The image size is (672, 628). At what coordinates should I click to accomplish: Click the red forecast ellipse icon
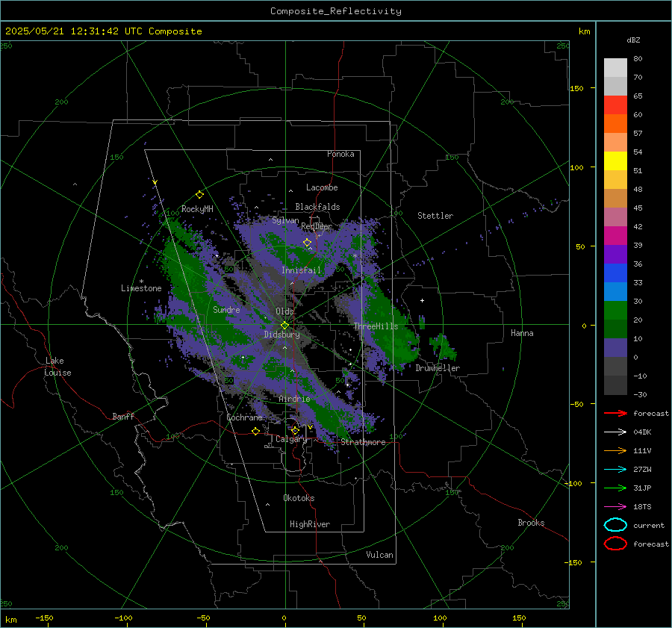pos(615,544)
